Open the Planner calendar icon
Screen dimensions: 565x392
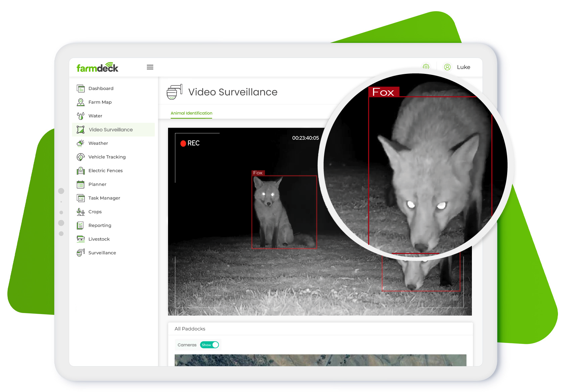[81, 184]
